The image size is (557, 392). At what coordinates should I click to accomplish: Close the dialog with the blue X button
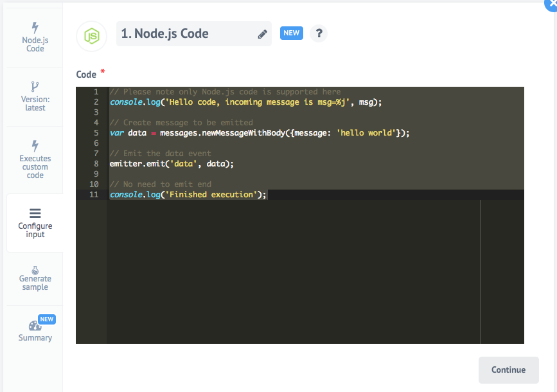pyautogui.click(x=552, y=4)
